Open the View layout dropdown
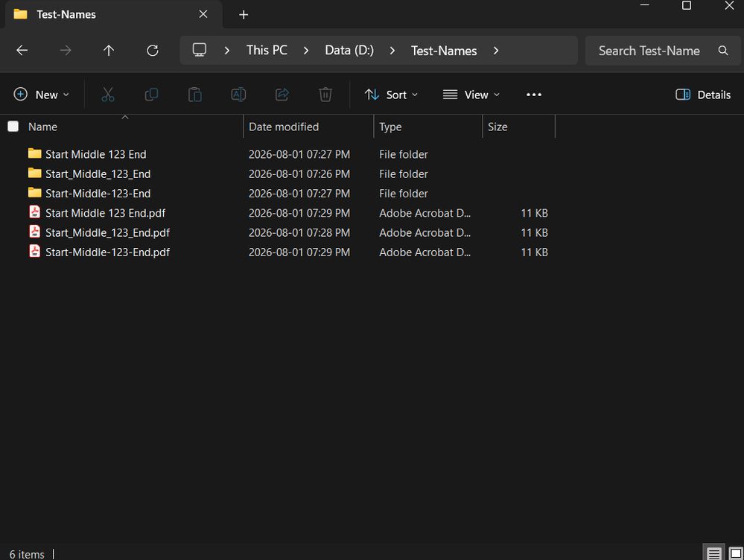 tap(471, 95)
